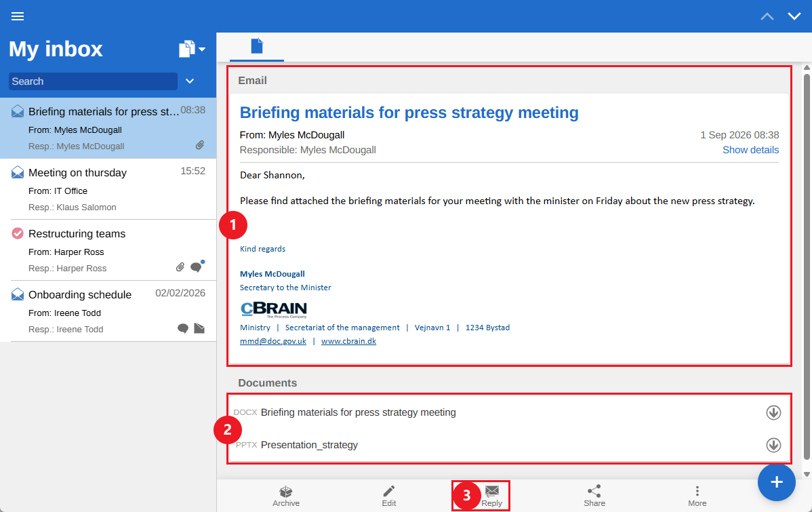Click the Archive button
This screenshot has width=812, height=512.
pos(286,496)
